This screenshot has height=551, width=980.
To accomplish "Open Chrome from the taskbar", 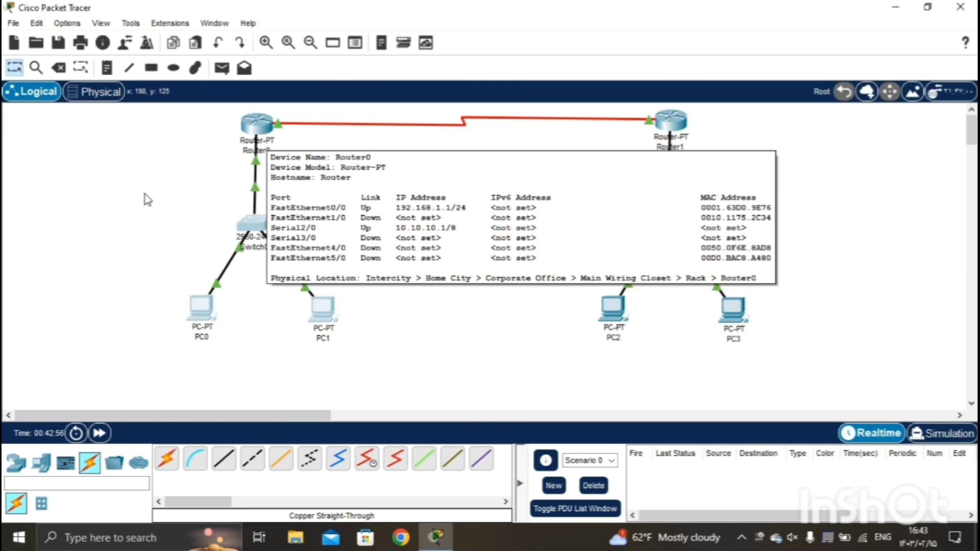I will point(401,537).
